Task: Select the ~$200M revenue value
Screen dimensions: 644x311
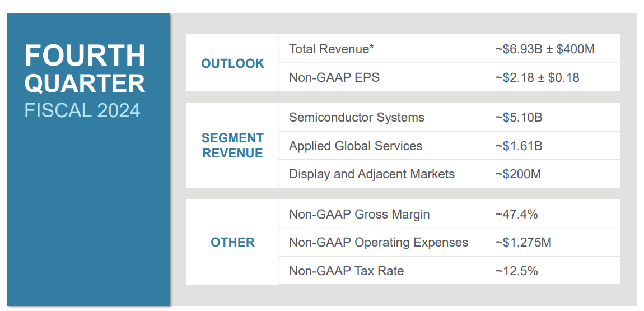Action: (x=518, y=174)
